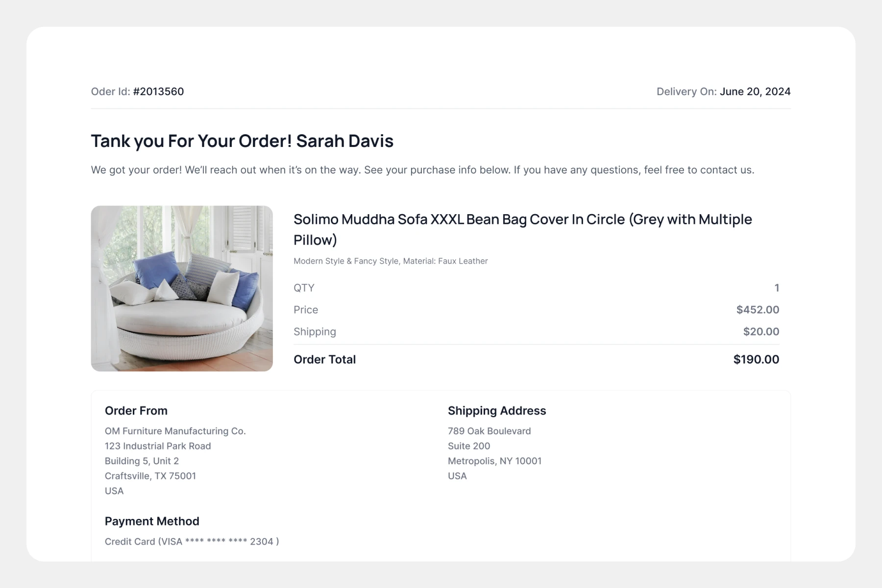Click the $20.00 shipping amount
The width and height of the screenshot is (882, 588).
(x=761, y=332)
